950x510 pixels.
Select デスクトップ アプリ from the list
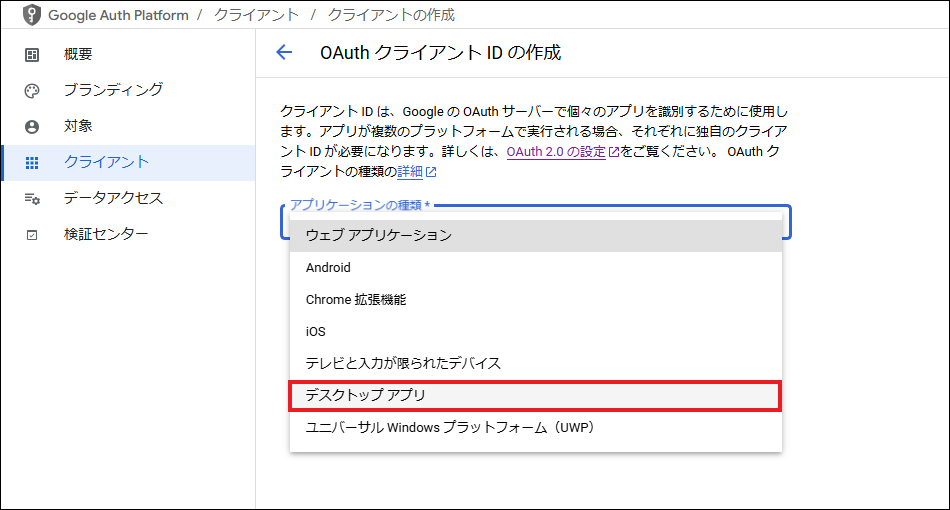(366, 395)
